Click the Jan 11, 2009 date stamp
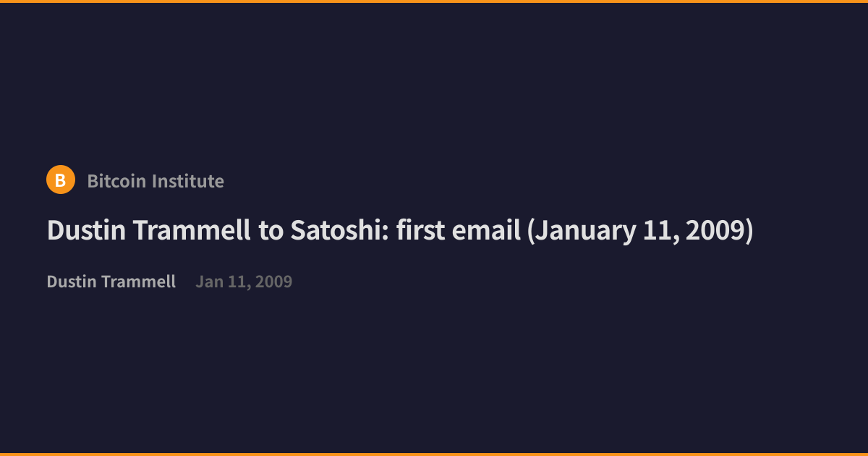The height and width of the screenshot is (456, 868). pos(244,282)
